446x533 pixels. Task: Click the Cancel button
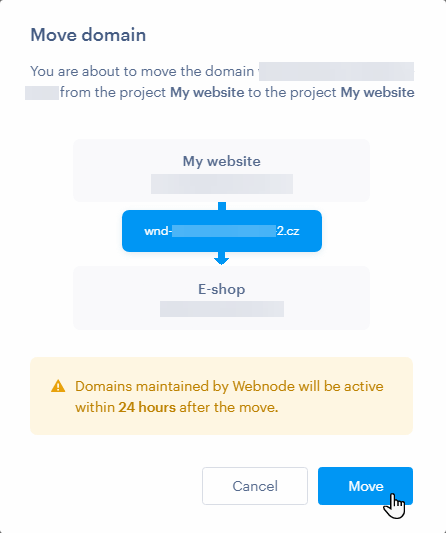(x=255, y=486)
